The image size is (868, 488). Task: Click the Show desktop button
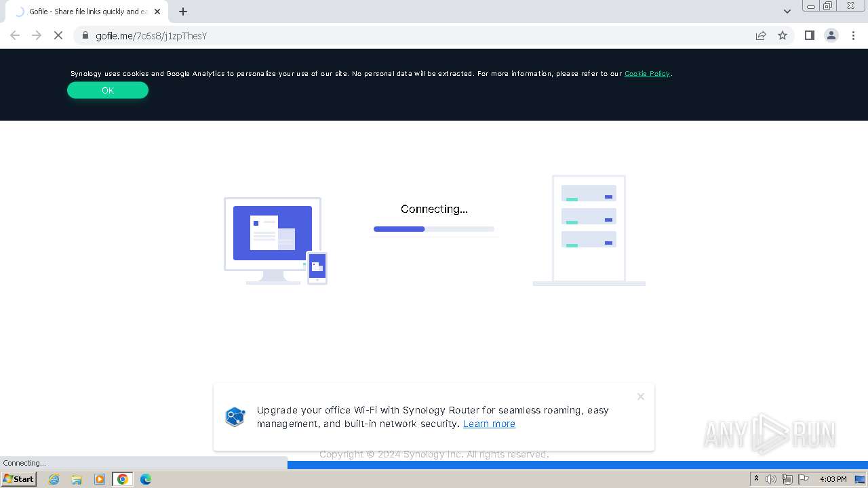coord(861,479)
